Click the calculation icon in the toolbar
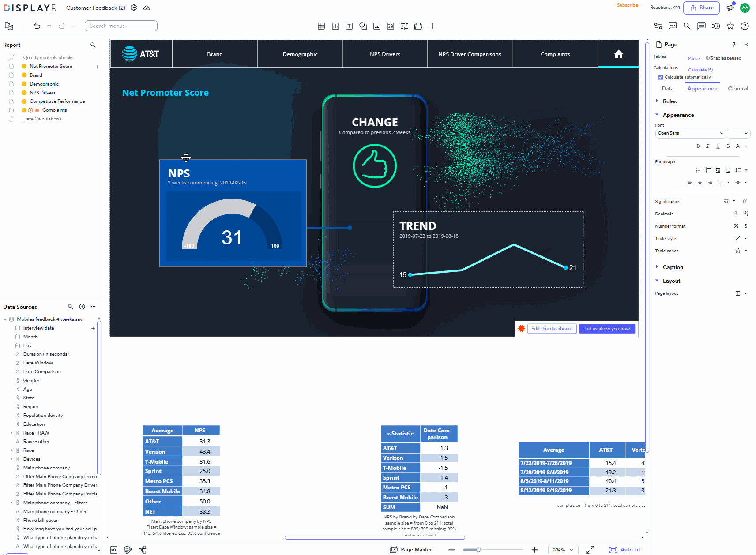The height and width of the screenshot is (555, 756). click(x=390, y=26)
